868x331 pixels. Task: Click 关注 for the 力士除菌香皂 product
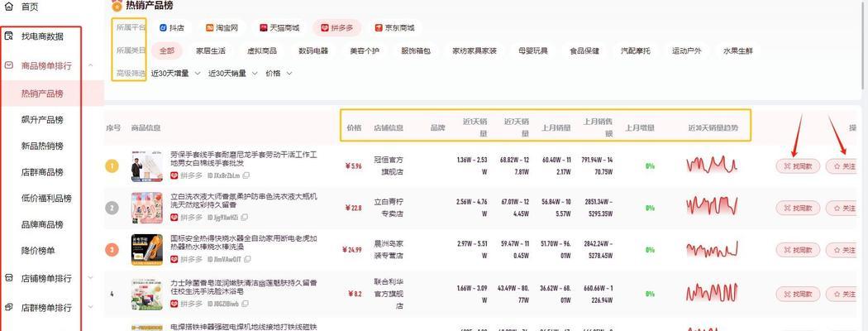coord(842,294)
